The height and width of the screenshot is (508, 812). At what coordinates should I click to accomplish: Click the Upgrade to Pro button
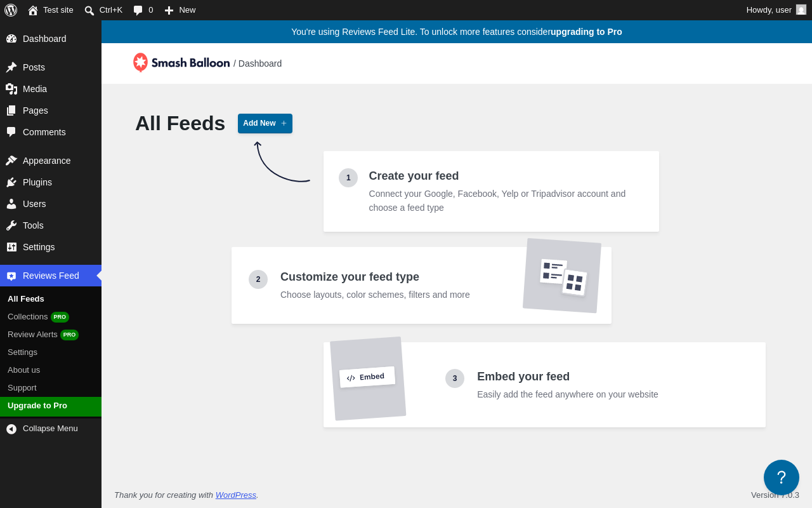click(x=51, y=406)
